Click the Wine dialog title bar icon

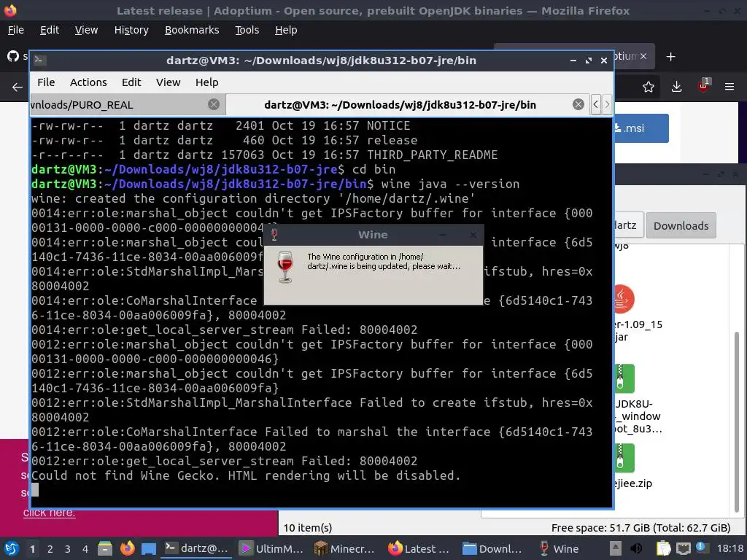274,234
